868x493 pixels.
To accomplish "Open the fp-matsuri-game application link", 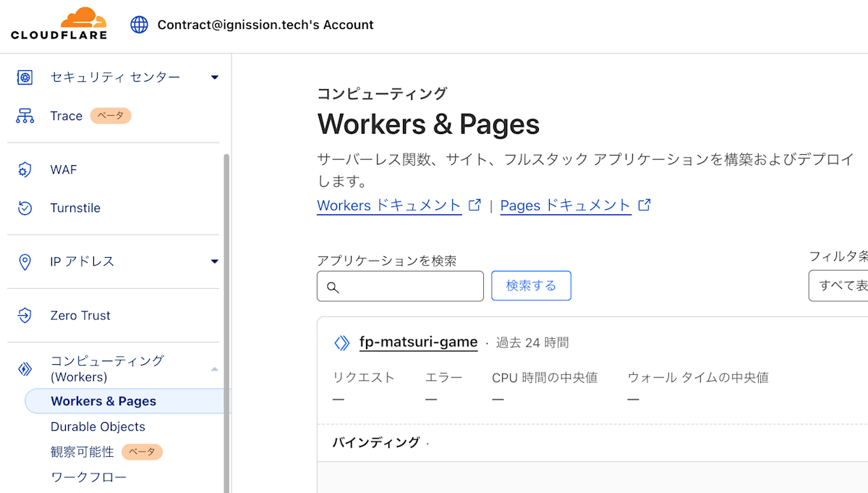I will 418,342.
